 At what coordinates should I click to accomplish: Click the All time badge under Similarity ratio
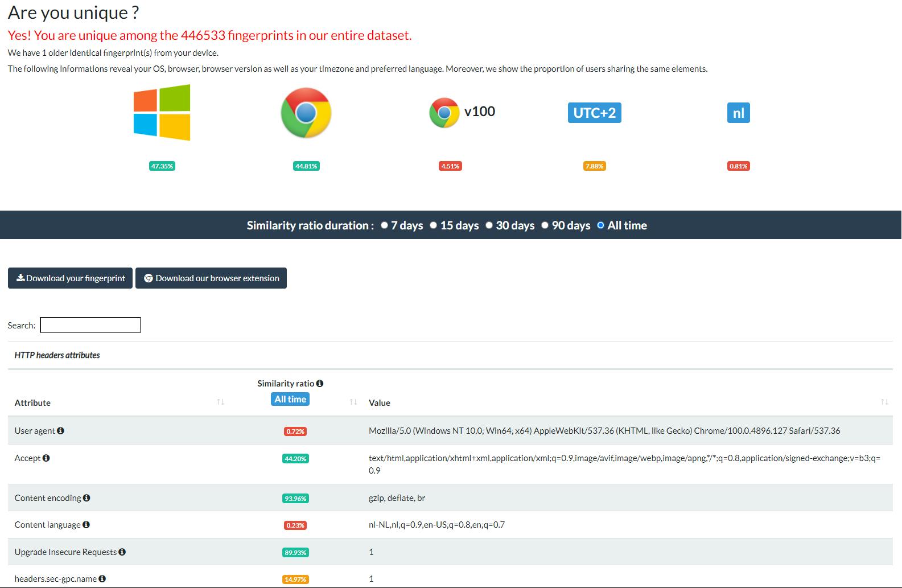[x=290, y=399]
